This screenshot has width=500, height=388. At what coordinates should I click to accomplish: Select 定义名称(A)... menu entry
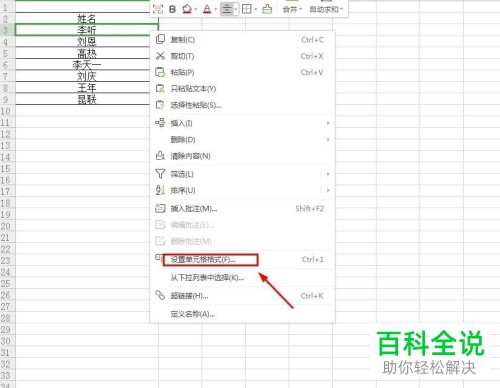point(242,314)
